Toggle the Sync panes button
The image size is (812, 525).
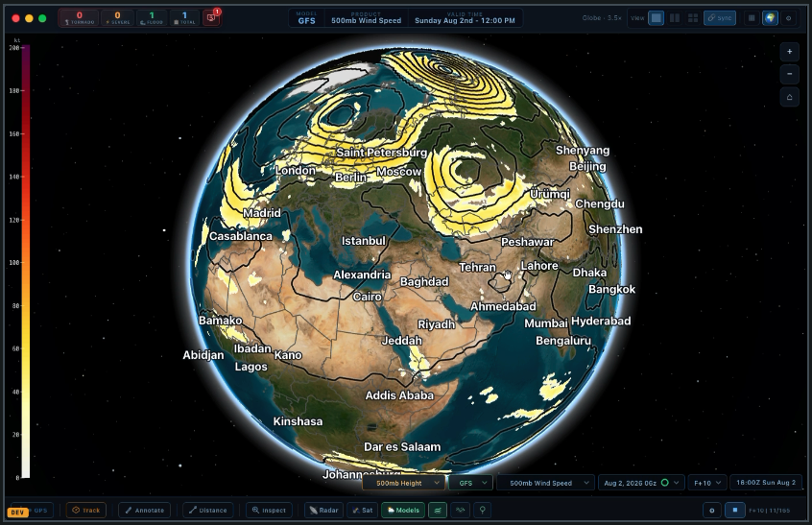(x=720, y=18)
